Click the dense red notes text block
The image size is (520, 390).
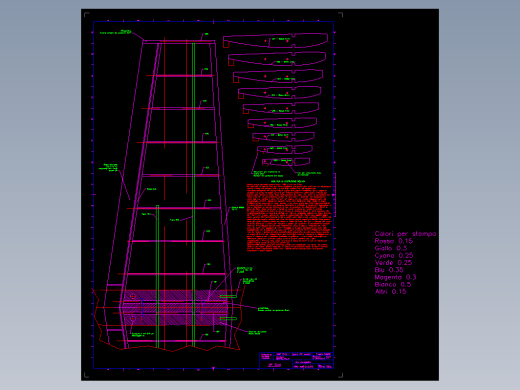coord(289,217)
